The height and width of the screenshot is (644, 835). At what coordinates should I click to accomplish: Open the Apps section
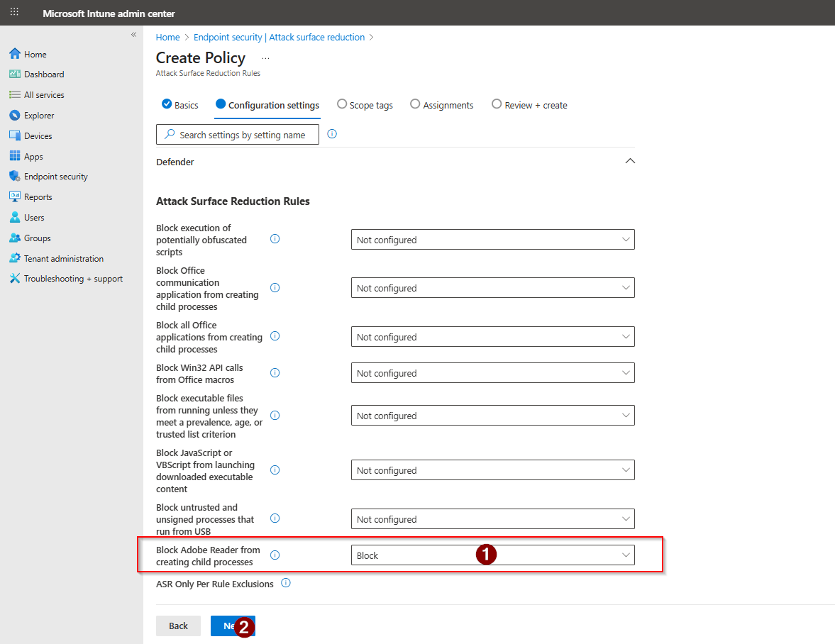tap(34, 156)
